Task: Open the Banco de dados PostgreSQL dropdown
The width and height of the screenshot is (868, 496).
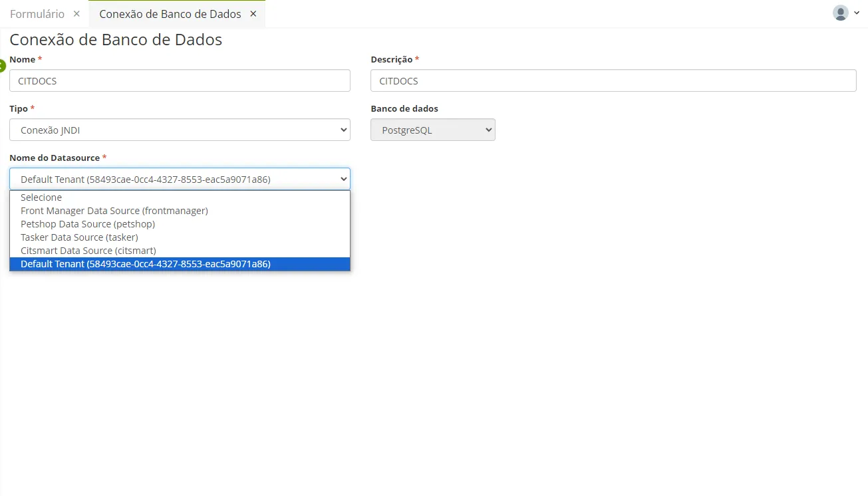Action: click(x=433, y=130)
